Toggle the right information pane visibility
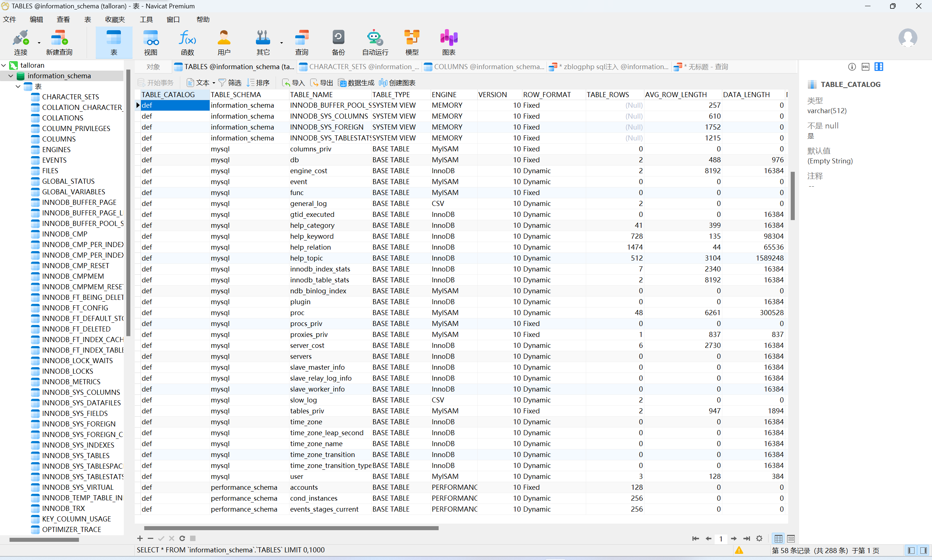 923,550
